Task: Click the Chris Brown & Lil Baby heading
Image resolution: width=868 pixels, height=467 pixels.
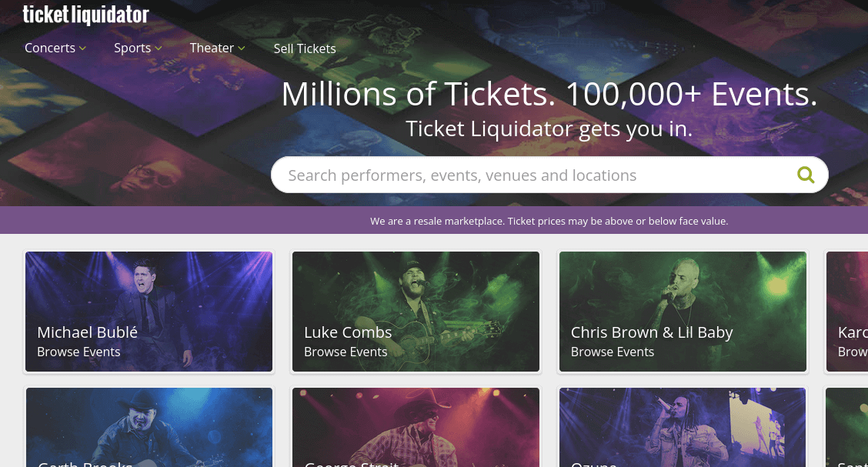Action: 652,332
